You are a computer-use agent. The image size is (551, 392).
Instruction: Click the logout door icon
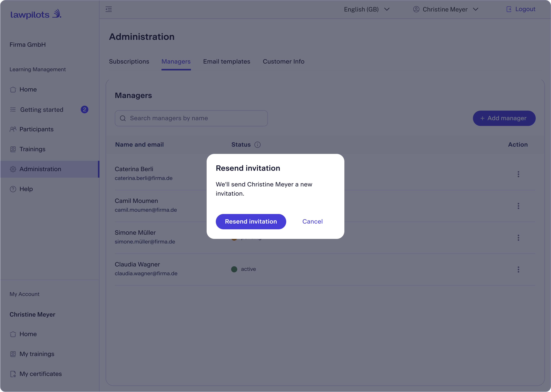tap(509, 9)
